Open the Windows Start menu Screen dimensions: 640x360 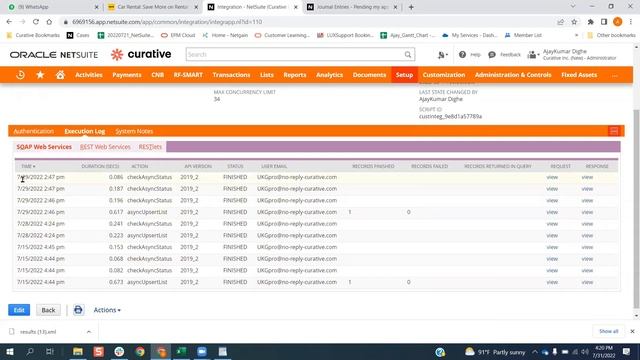point(10,351)
